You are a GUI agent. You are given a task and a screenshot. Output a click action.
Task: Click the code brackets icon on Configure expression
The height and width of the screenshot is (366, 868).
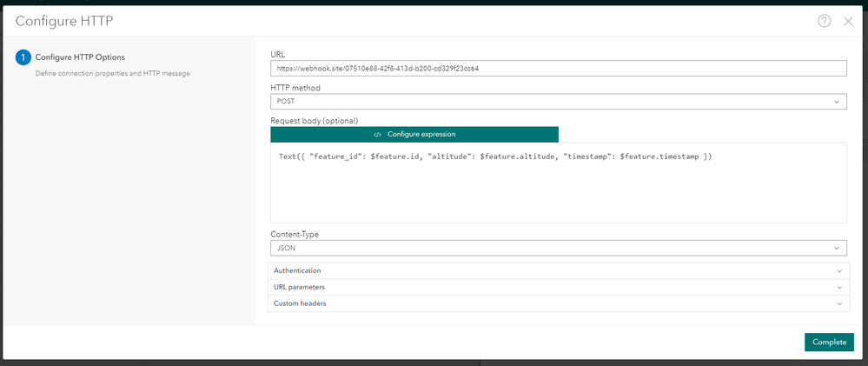coord(377,134)
